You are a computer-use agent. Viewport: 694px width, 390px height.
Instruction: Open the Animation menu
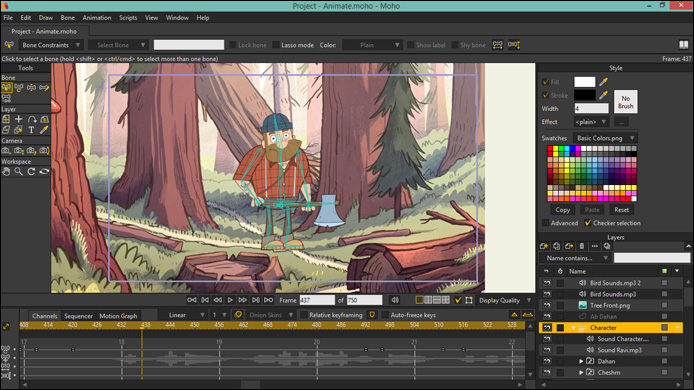pyautogui.click(x=97, y=18)
